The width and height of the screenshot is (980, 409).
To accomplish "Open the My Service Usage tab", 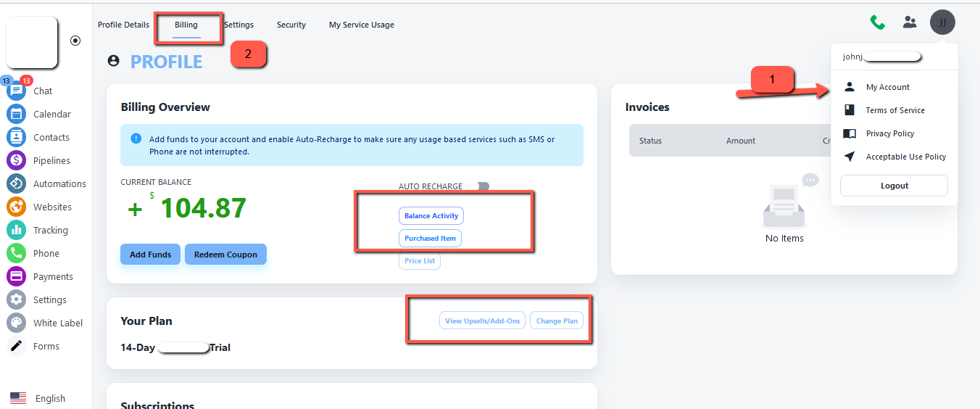I will coord(362,25).
